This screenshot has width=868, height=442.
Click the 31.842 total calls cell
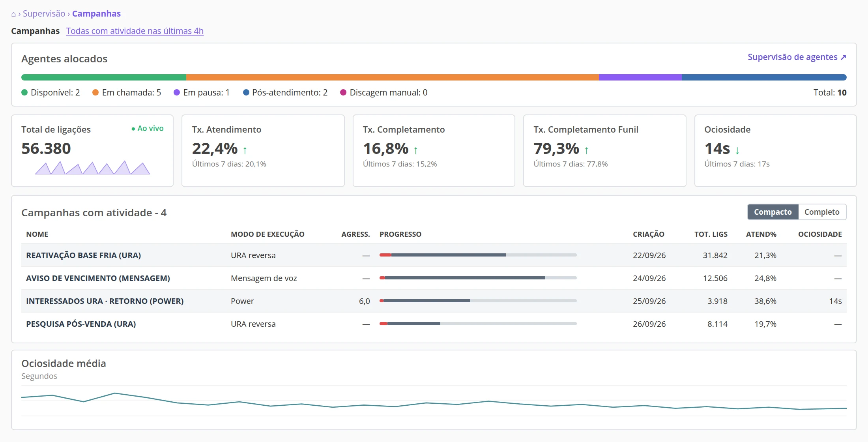715,255
